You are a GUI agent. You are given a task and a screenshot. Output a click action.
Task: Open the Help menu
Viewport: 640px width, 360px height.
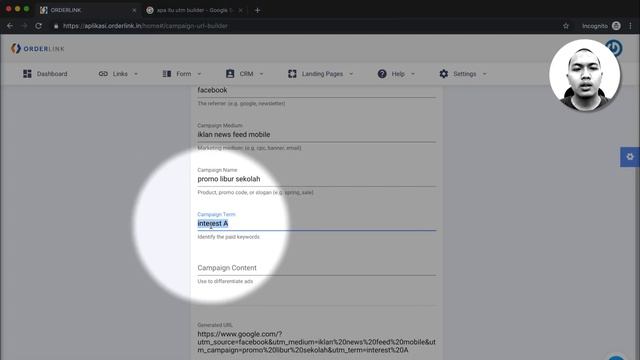coord(396,74)
